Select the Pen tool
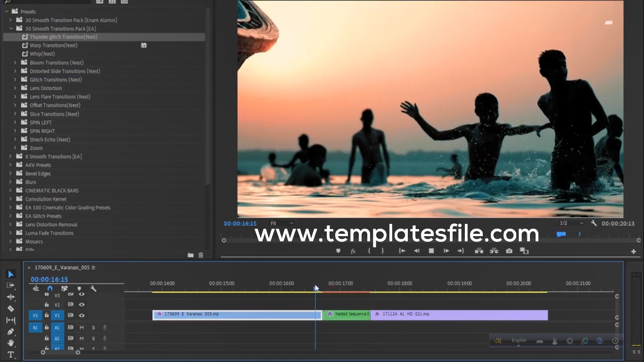Viewport: 644px width, 362px height. tap(11, 331)
